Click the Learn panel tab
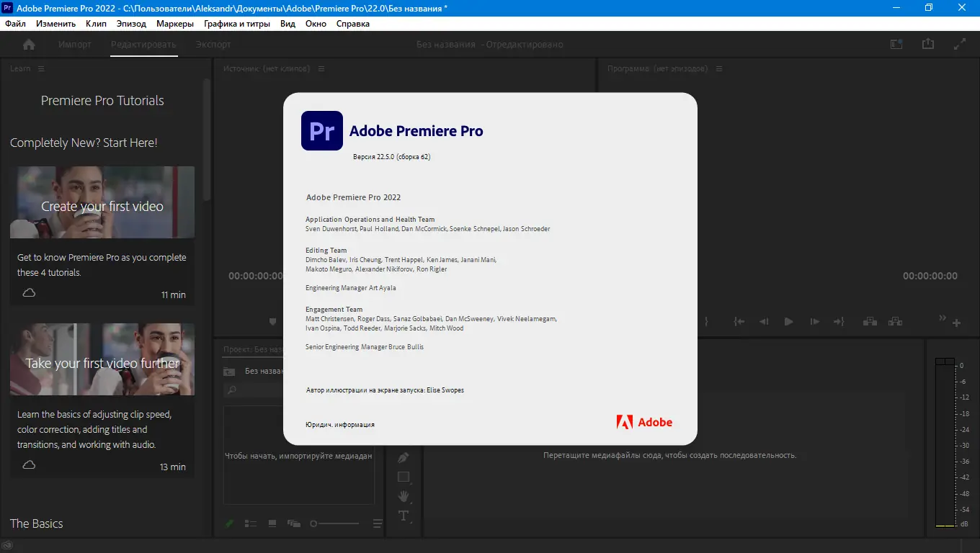 click(x=20, y=68)
